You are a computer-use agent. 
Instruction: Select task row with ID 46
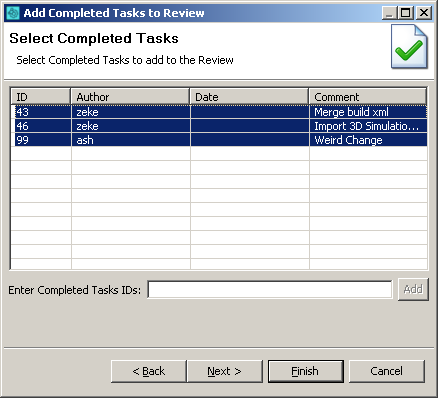219,126
